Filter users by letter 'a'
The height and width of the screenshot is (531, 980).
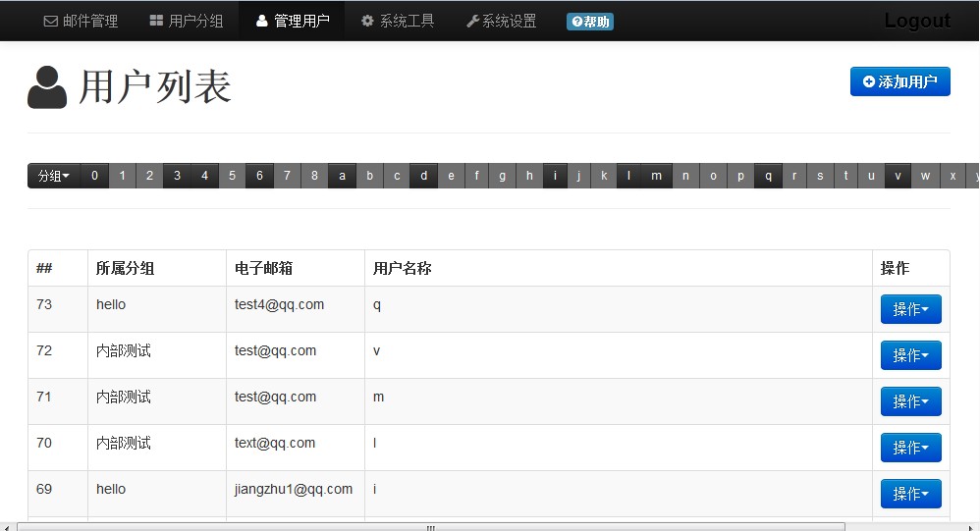[x=342, y=176]
